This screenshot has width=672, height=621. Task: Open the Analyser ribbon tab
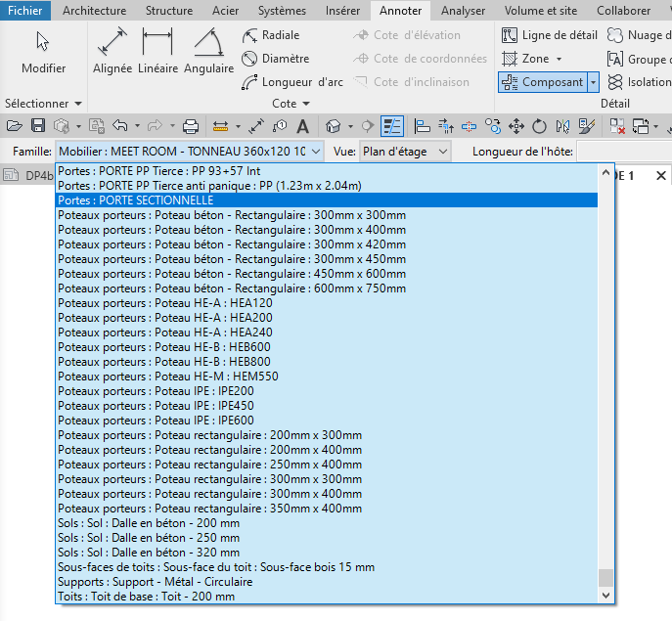coord(463,11)
